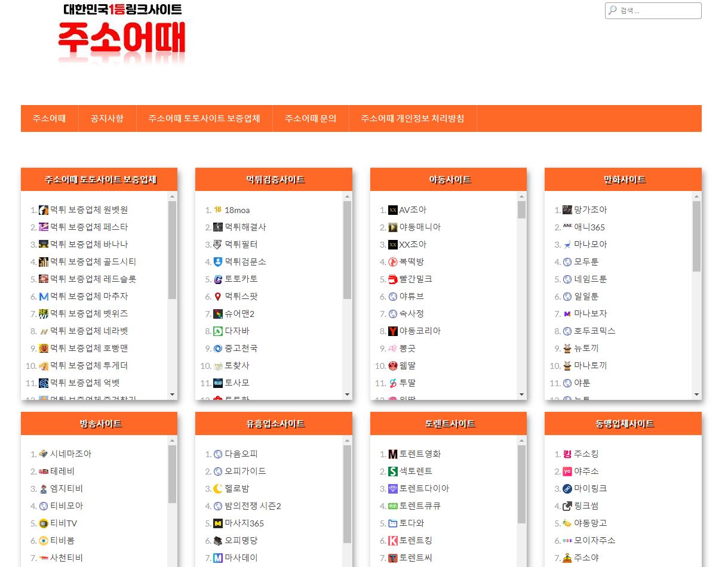
Task: Open 주소어때 개인정보 처리방침 menu item
Action: [x=412, y=118]
